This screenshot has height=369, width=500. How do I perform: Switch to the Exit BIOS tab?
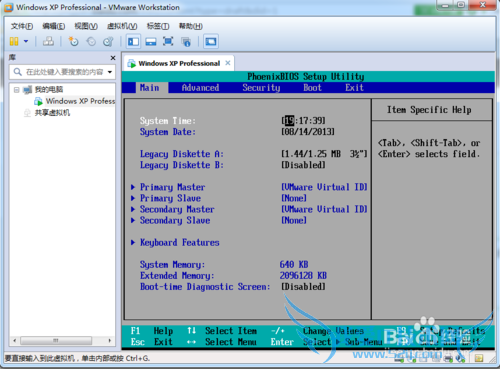click(354, 88)
